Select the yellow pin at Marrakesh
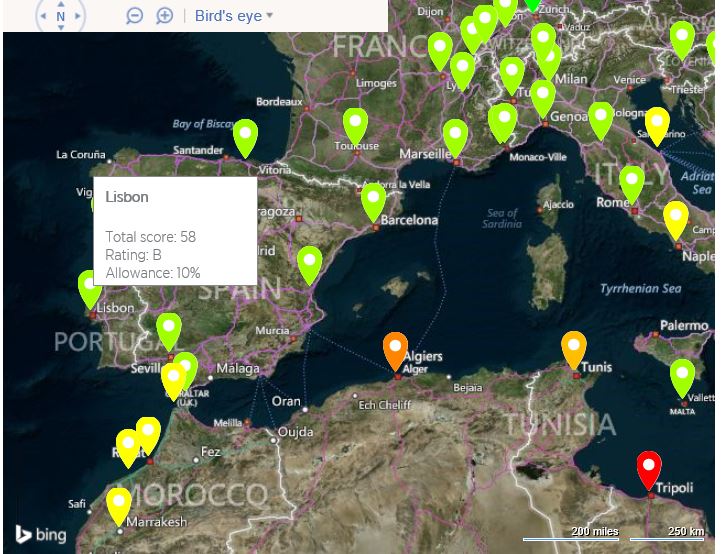This screenshot has height=554, width=721. pos(119,503)
